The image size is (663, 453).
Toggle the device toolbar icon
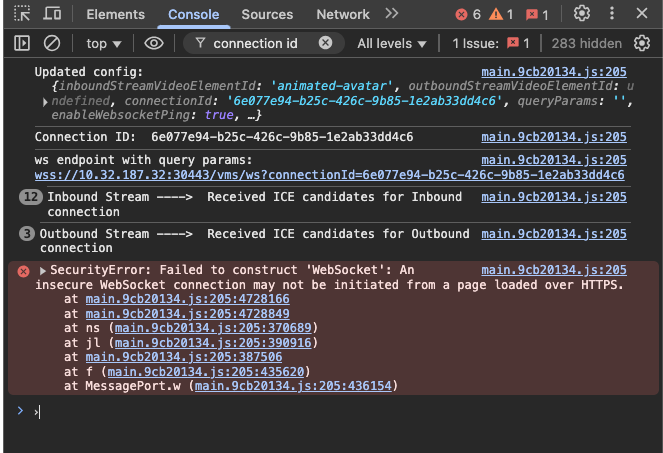[52, 14]
